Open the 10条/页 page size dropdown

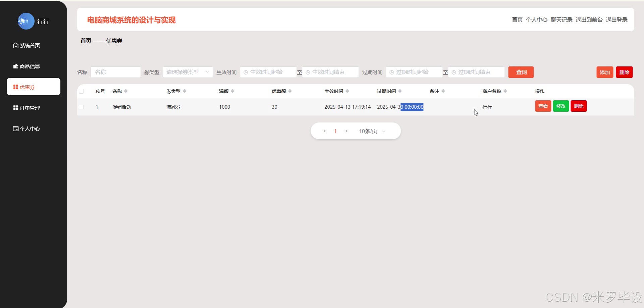pos(372,131)
